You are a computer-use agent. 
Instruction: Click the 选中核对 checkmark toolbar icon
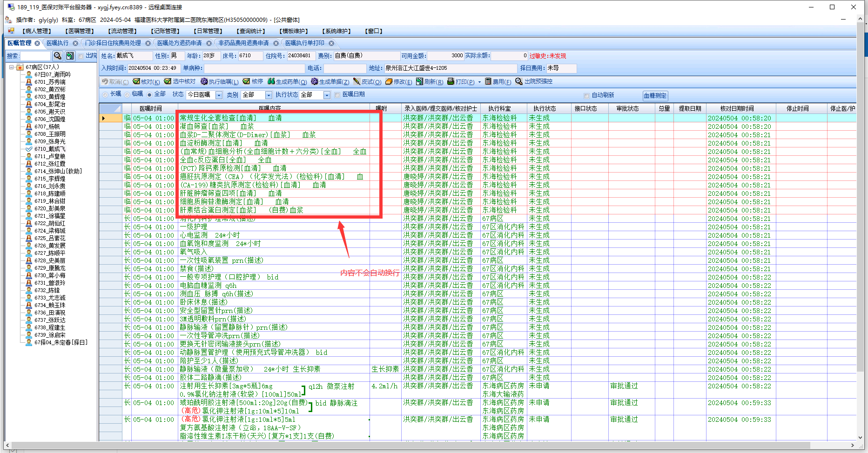coord(168,81)
